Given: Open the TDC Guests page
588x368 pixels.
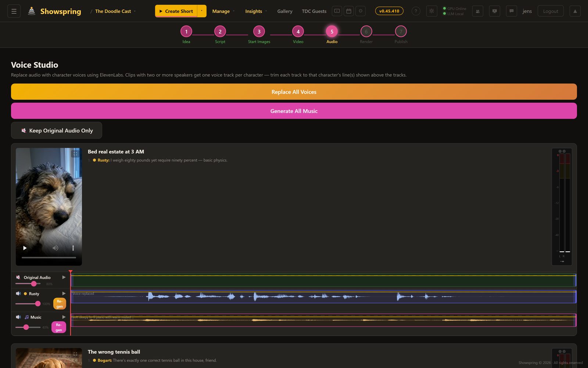Looking at the screenshot, I should point(314,11).
